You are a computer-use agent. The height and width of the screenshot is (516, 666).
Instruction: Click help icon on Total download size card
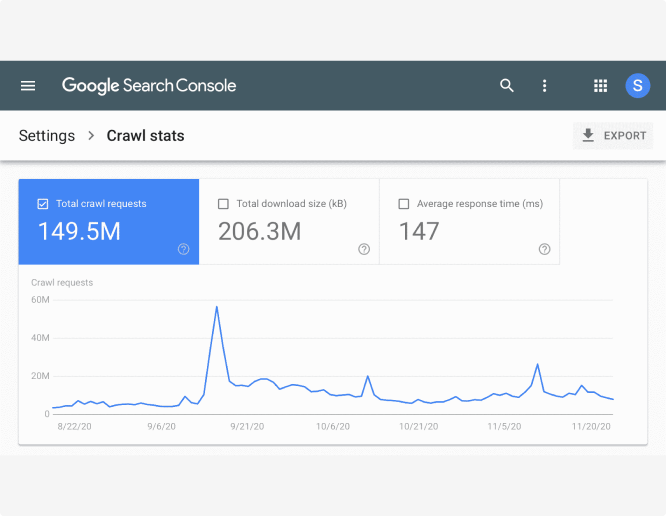click(364, 249)
